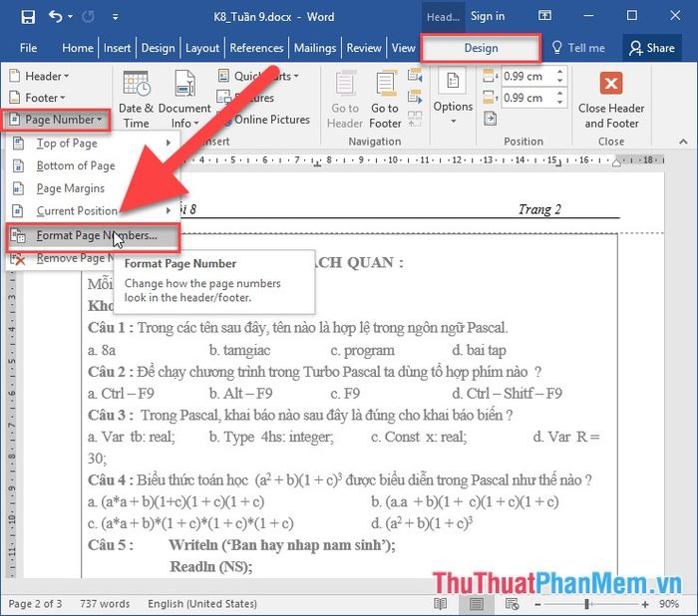Image resolution: width=698 pixels, height=616 pixels.
Task: Click Link to Previous icon
Action: tap(415, 119)
